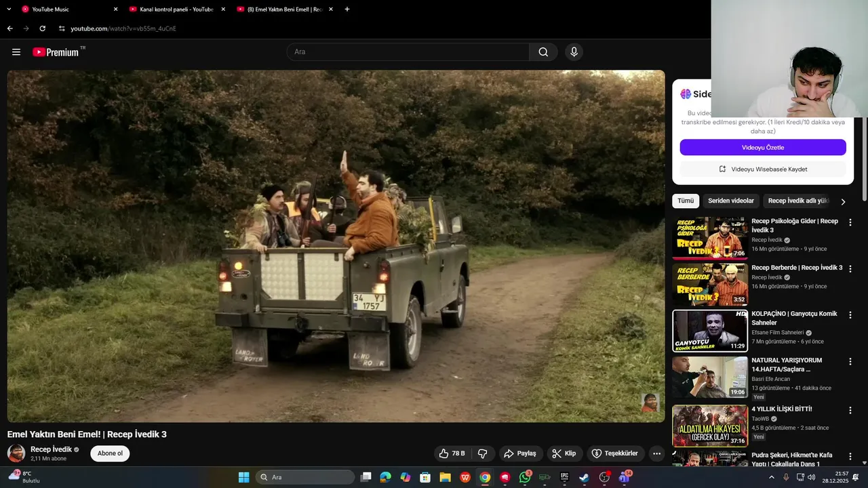Open Recep Berberde thumbnail
The image size is (868, 488).
click(x=710, y=285)
